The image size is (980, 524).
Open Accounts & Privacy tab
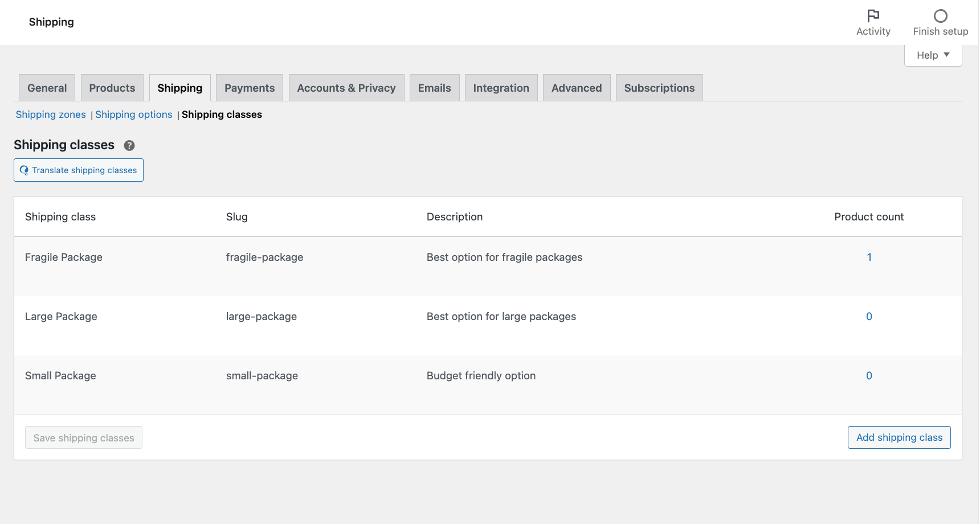coord(346,88)
